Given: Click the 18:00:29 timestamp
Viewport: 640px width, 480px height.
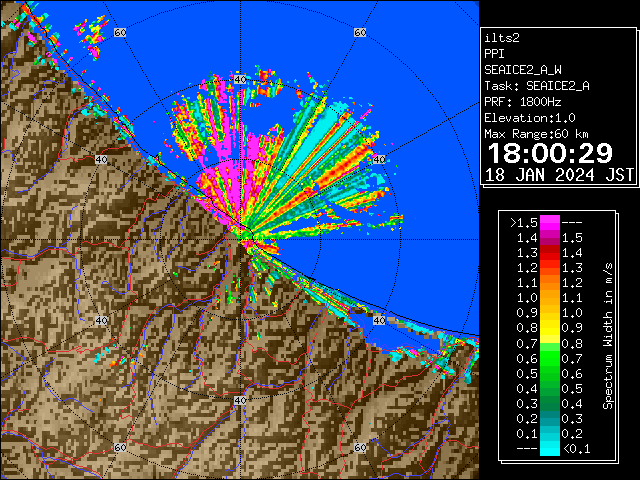Looking at the screenshot, I should click(x=550, y=153).
